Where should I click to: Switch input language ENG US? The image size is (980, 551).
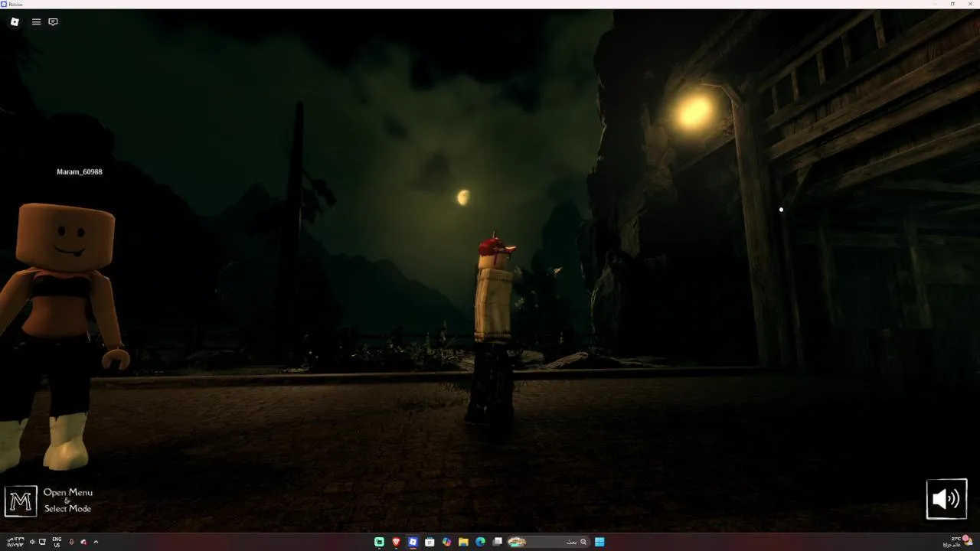click(57, 542)
